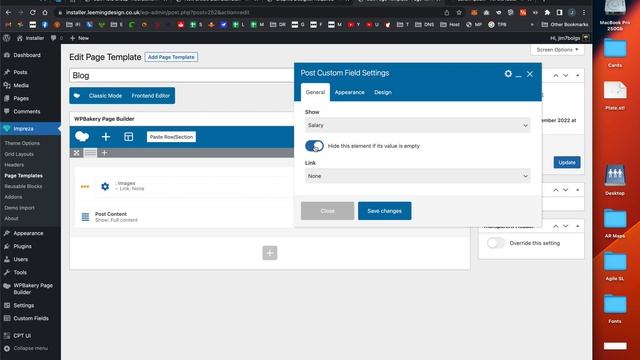Open the Facebook bookmark icon
Viewport: 640px width, 360px height.
[x=45, y=24]
